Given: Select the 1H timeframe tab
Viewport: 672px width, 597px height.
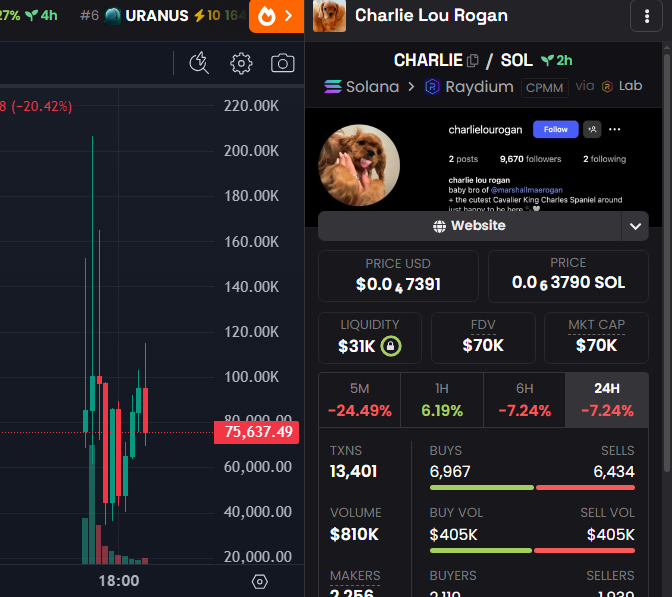Looking at the screenshot, I should coord(442,400).
